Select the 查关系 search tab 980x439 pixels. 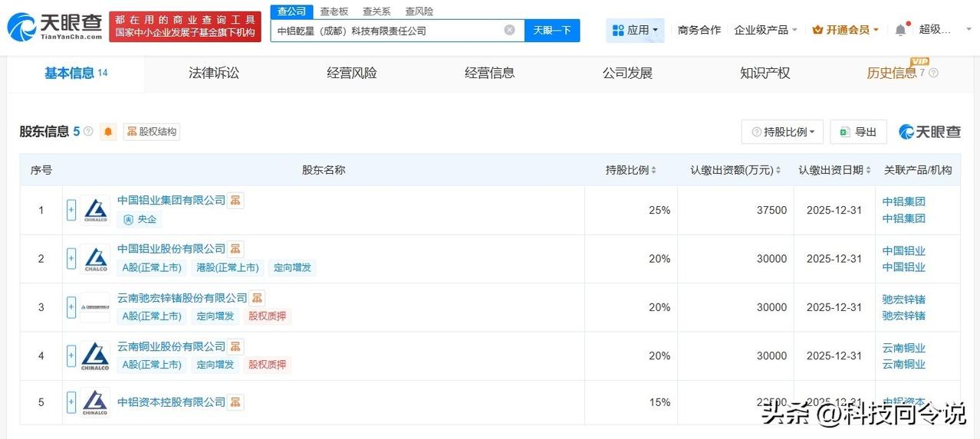377,11
